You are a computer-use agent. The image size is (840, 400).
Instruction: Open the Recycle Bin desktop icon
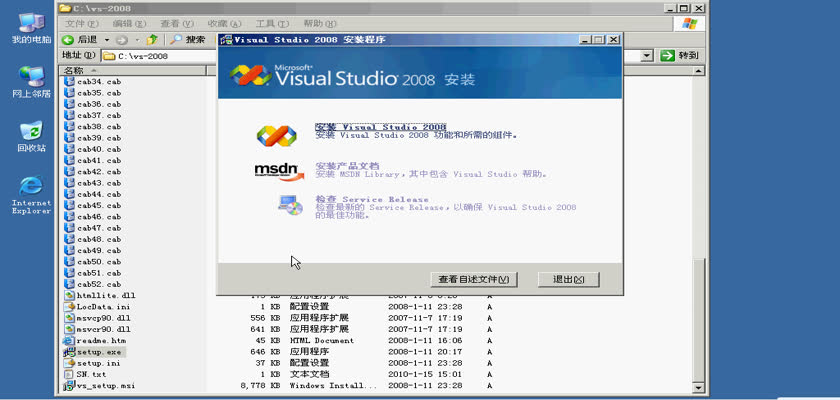click(31, 137)
